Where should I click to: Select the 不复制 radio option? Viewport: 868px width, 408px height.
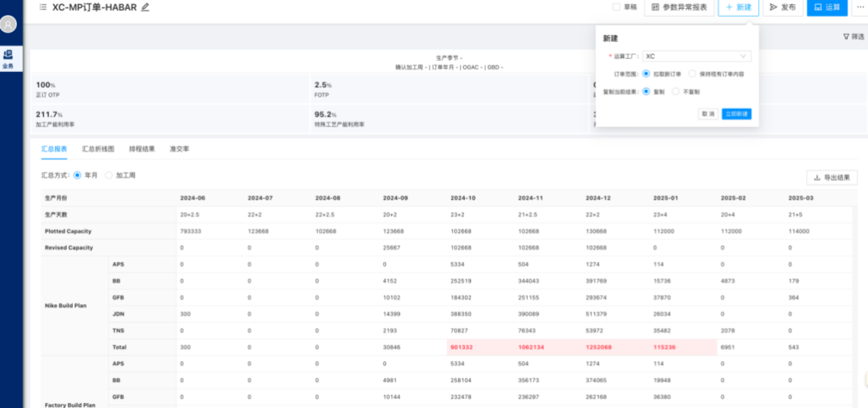(675, 92)
